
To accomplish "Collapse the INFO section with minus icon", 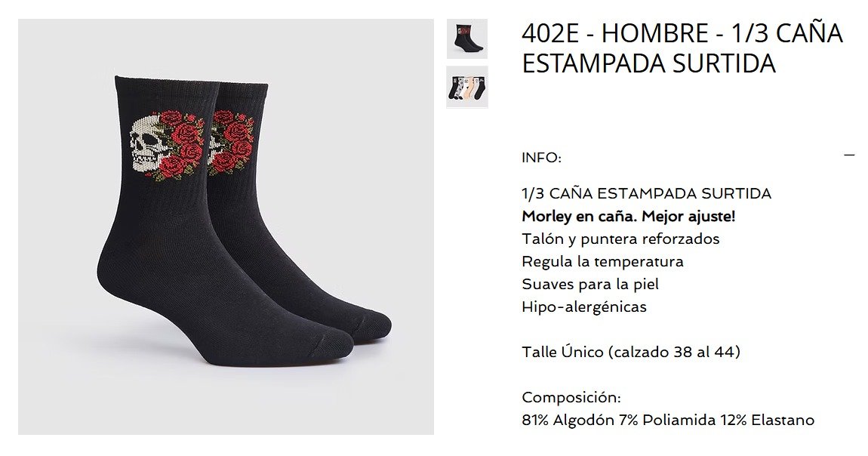I will (849, 155).
